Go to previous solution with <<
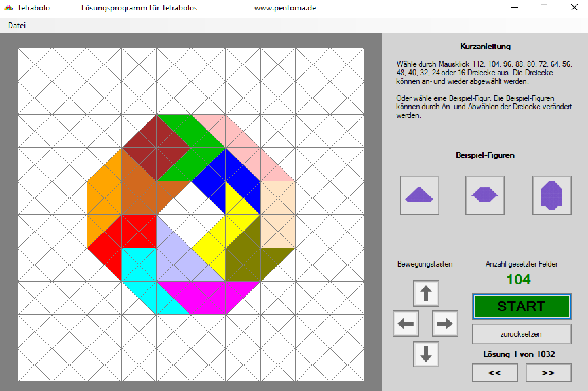 point(495,373)
